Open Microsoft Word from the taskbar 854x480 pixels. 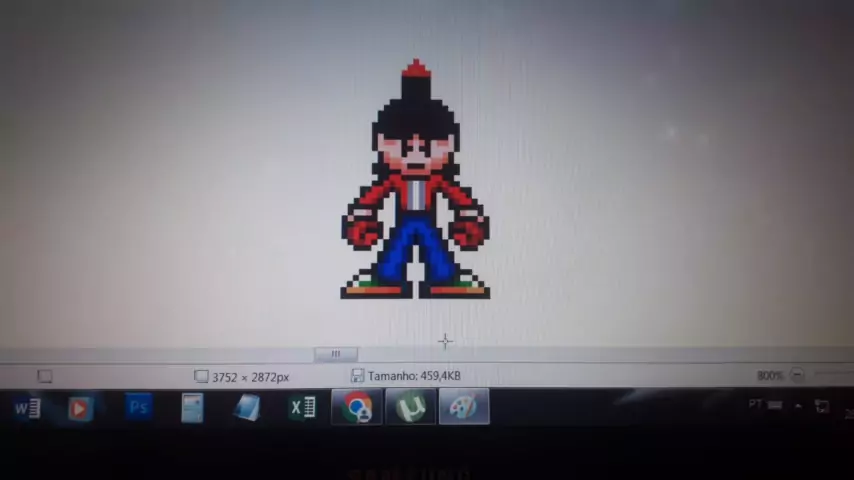(28, 408)
